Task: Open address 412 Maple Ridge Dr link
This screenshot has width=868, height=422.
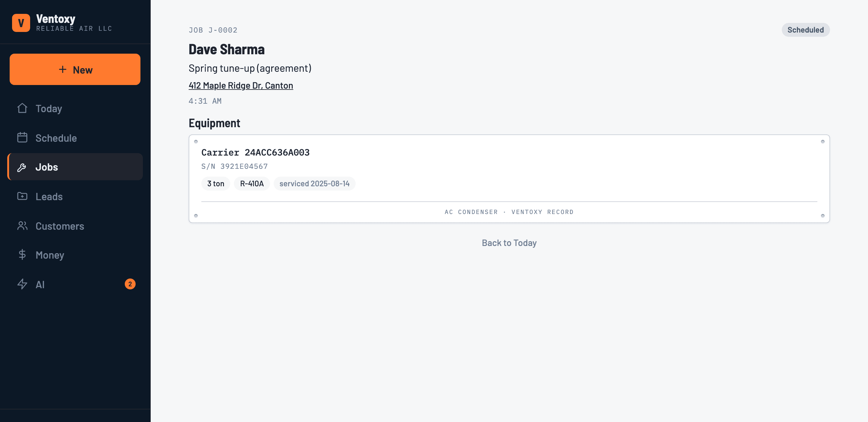Action: [x=241, y=85]
